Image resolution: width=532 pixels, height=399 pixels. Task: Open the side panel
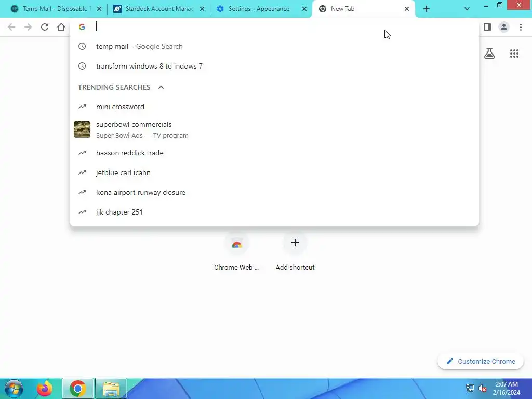tap(487, 27)
